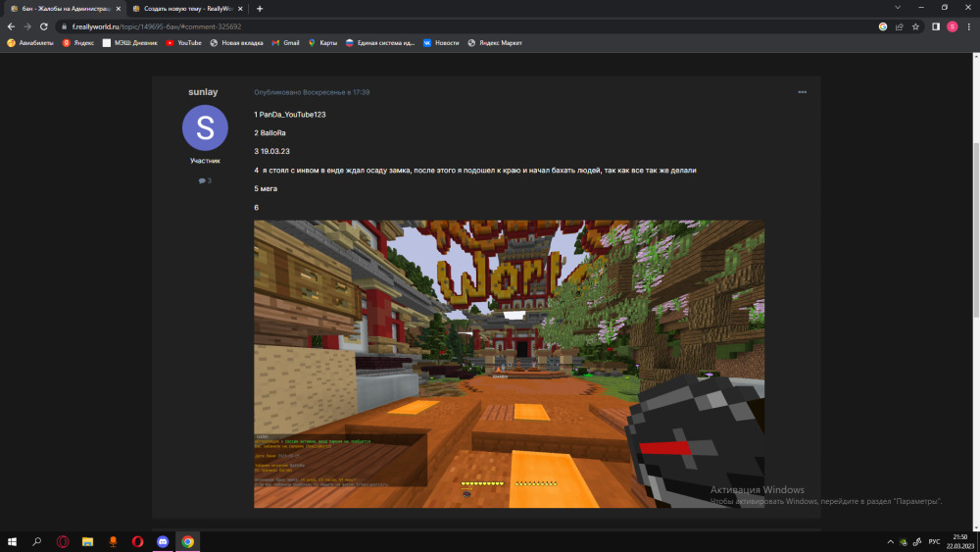The width and height of the screenshot is (980, 552).
Task: Show hidden system tray icons
Action: point(890,542)
